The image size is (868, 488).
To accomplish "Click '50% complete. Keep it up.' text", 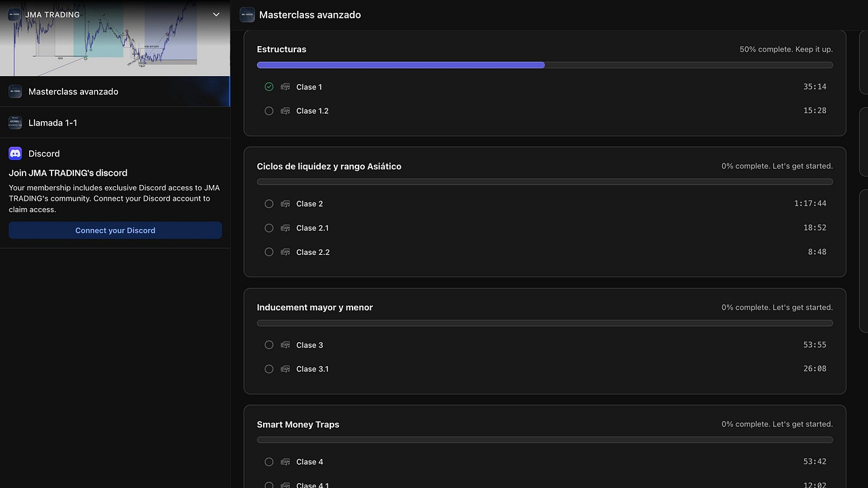I will click(786, 49).
